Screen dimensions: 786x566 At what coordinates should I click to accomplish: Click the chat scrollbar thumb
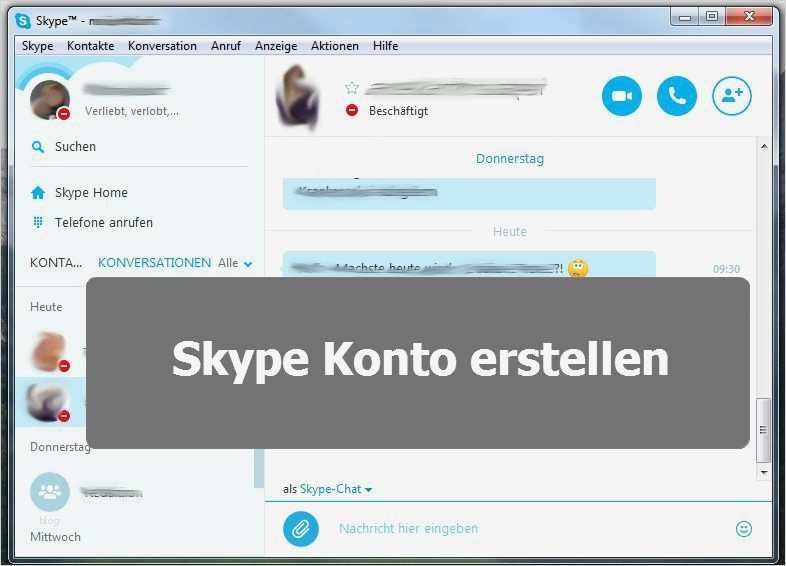click(763, 430)
